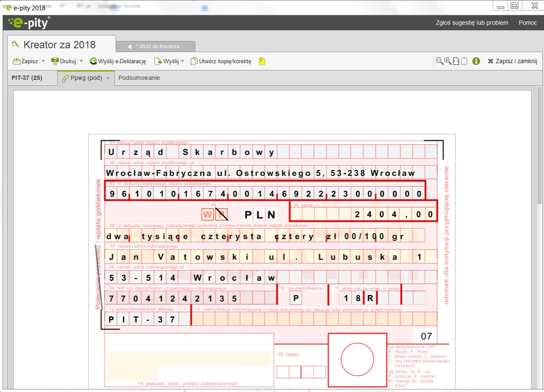This screenshot has height=392, width=544.
Task: Switch to the PIT-37 (25) tab
Action: pos(26,78)
